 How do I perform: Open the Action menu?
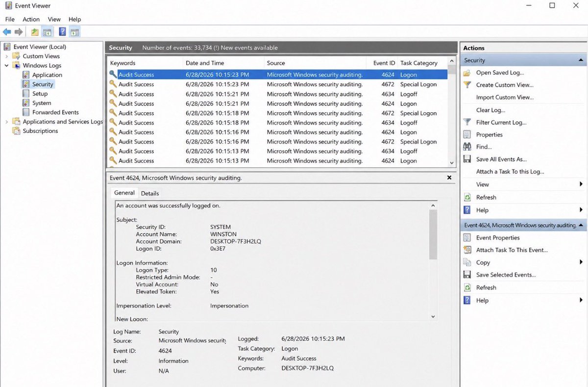[x=31, y=19]
